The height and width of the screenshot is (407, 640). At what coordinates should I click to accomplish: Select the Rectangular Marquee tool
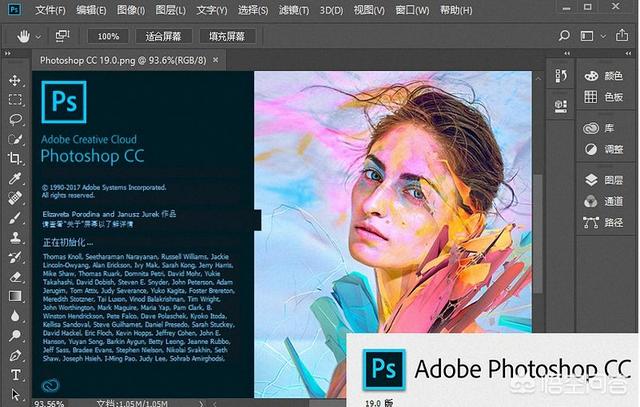pos(15,100)
